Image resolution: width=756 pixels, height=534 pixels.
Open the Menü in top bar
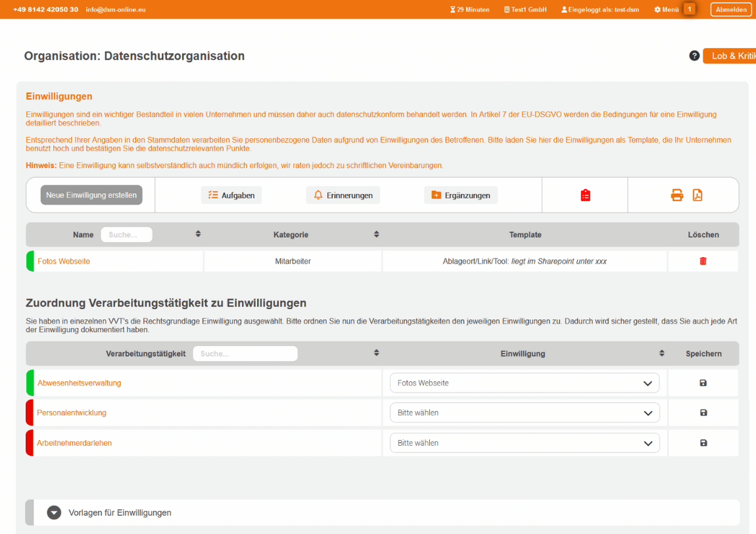click(x=667, y=10)
